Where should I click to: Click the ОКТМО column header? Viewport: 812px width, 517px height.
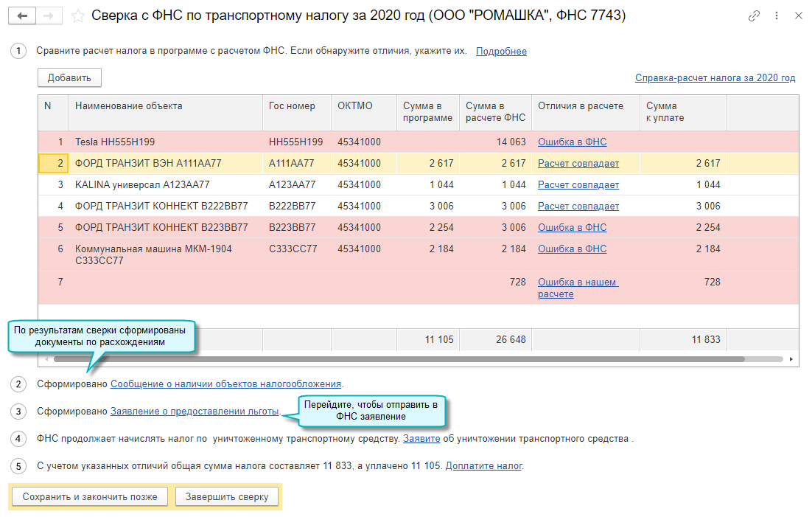pos(364,113)
